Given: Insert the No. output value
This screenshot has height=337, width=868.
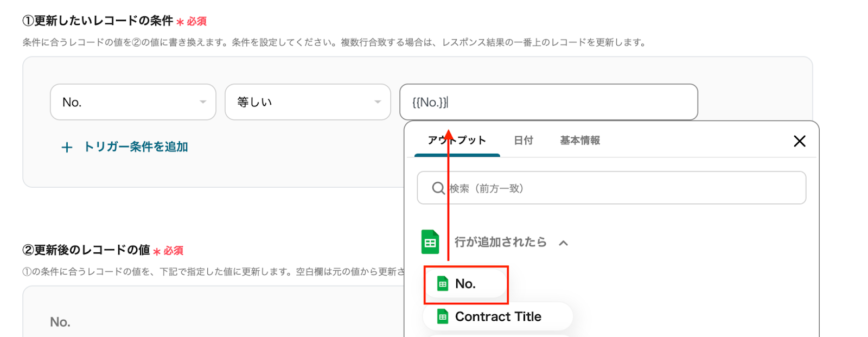Looking at the screenshot, I should click(x=465, y=284).
